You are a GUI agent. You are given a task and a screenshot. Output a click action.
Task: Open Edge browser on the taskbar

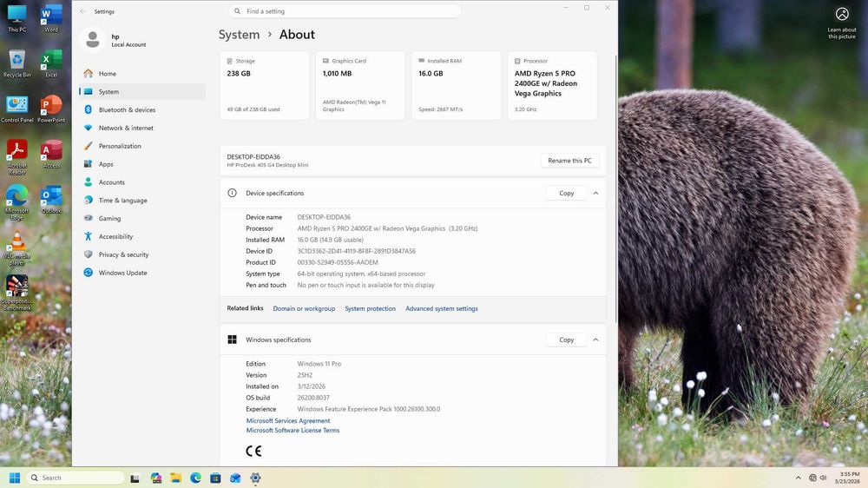(195, 478)
